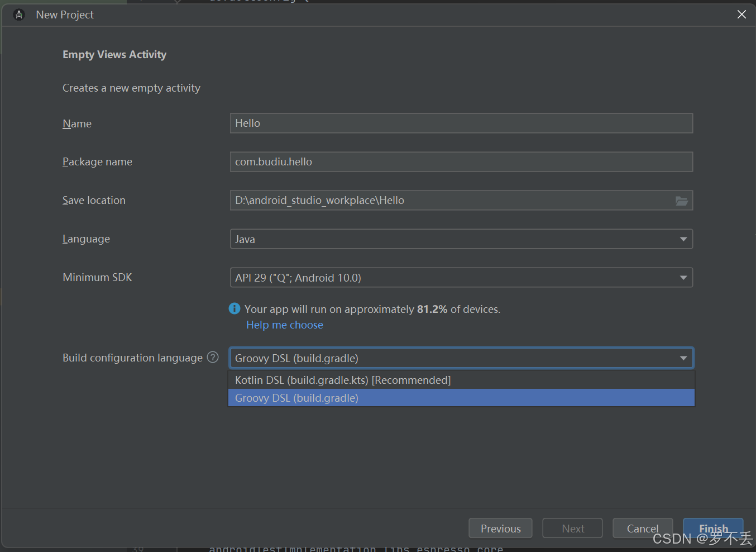Click the Name label

click(77, 124)
